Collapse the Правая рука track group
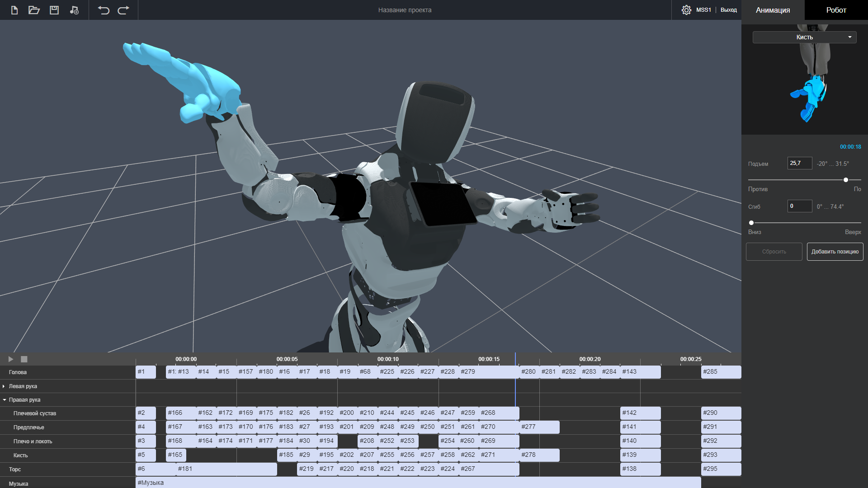The width and height of the screenshot is (868, 488). 4,400
